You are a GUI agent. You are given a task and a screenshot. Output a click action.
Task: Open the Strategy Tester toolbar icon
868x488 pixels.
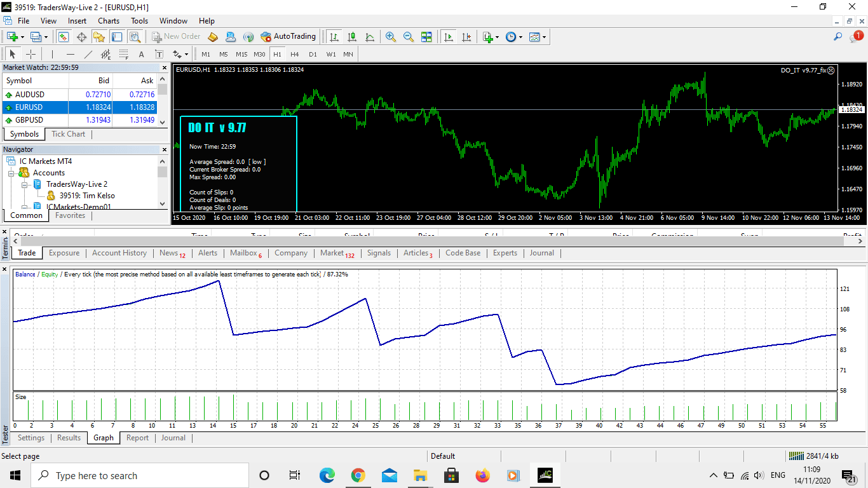[x=134, y=37]
